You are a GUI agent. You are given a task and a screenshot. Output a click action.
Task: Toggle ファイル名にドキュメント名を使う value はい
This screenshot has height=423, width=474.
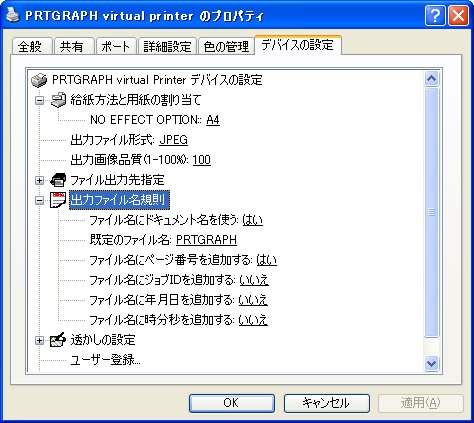click(252, 220)
